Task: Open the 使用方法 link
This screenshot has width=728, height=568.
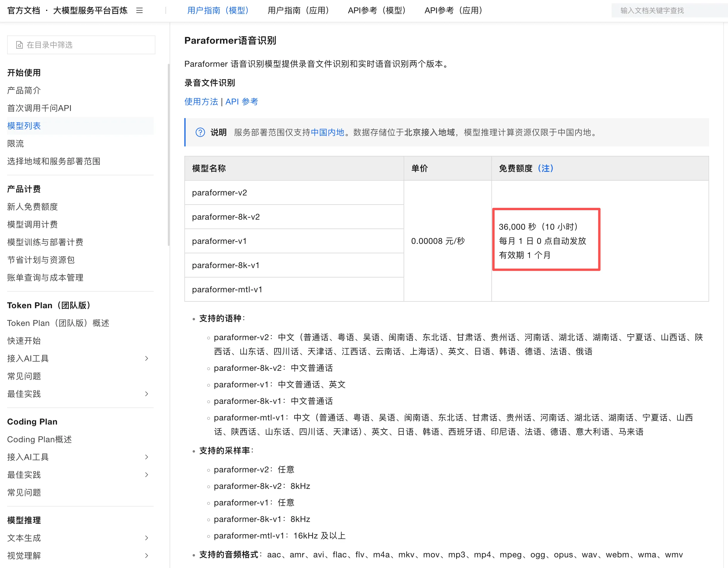Action: coord(201,102)
